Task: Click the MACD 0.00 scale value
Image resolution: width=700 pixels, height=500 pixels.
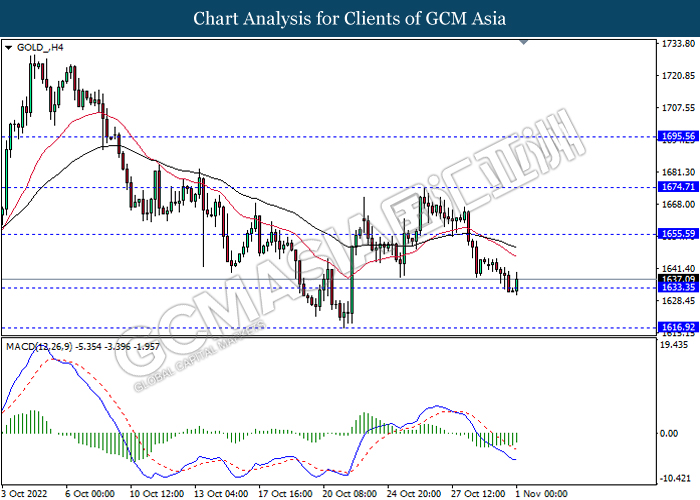Action: tap(668, 433)
